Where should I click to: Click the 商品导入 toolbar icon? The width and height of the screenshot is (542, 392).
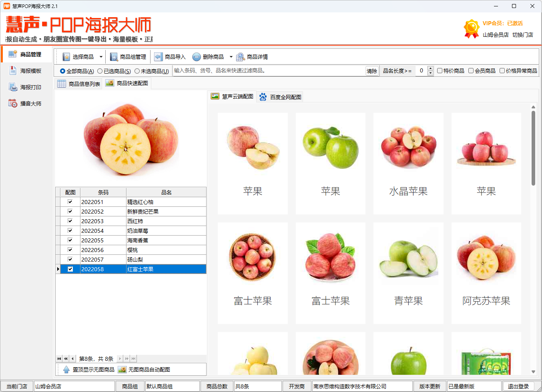tap(159, 56)
